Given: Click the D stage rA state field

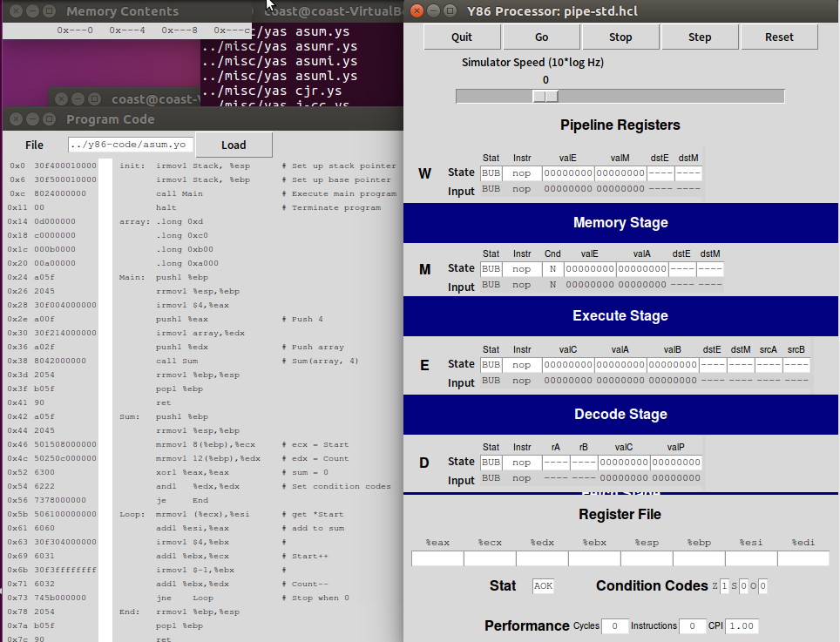Looking at the screenshot, I should pos(556,462).
